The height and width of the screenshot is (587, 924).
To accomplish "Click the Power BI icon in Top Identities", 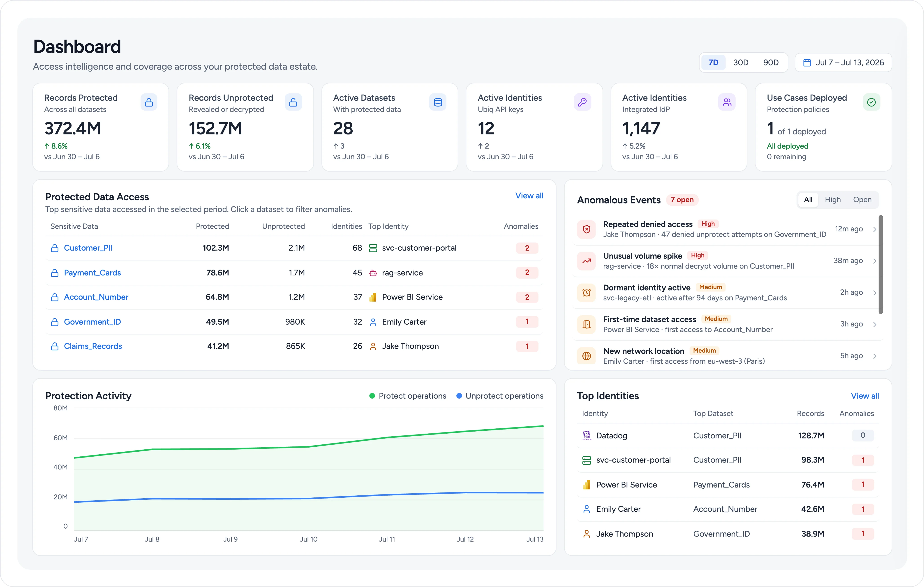I will tap(586, 485).
